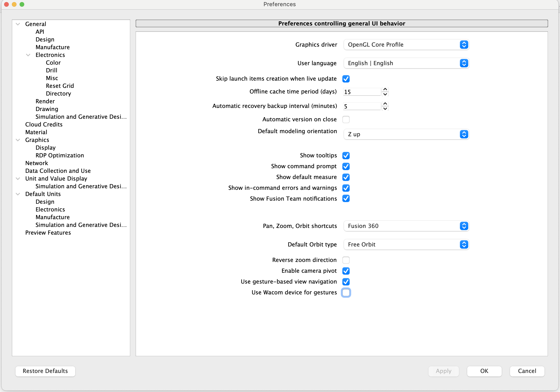Click the Restore Defaults button

click(45, 371)
